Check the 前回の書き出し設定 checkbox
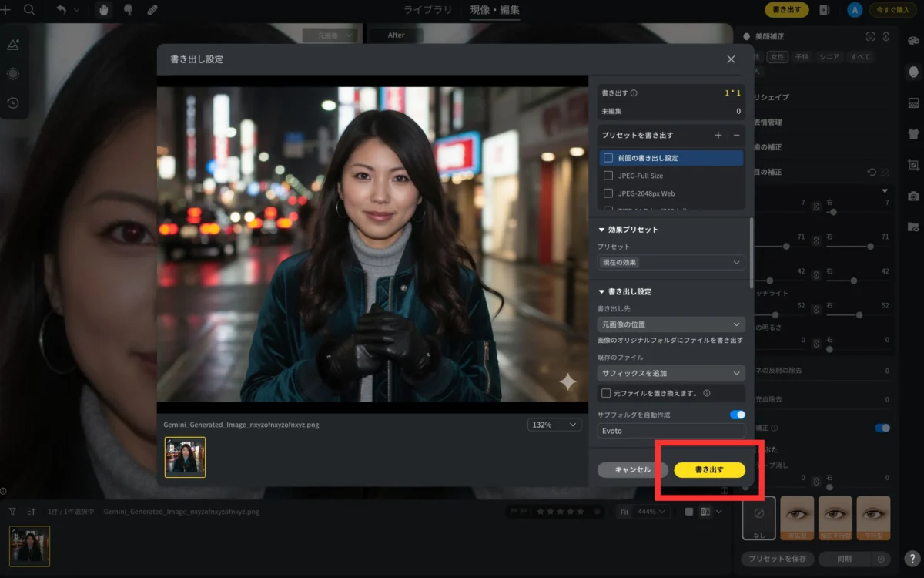Image resolution: width=924 pixels, height=578 pixels. click(x=608, y=158)
